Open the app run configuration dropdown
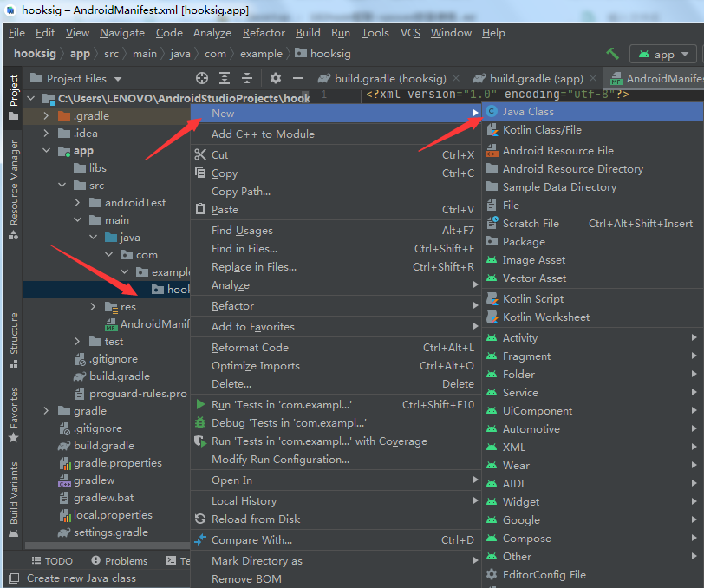Viewport: 704px width, 588px height. pyautogui.click(x=663, y=55)
